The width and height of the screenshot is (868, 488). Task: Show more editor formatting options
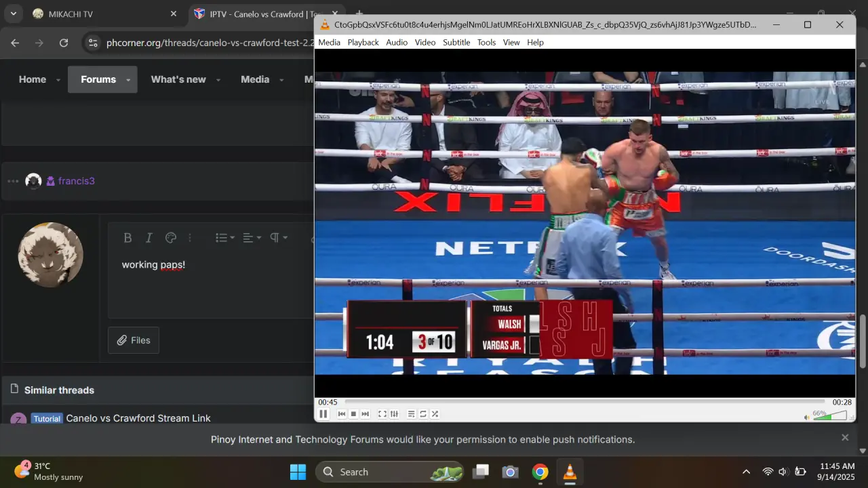coord(190,238)
